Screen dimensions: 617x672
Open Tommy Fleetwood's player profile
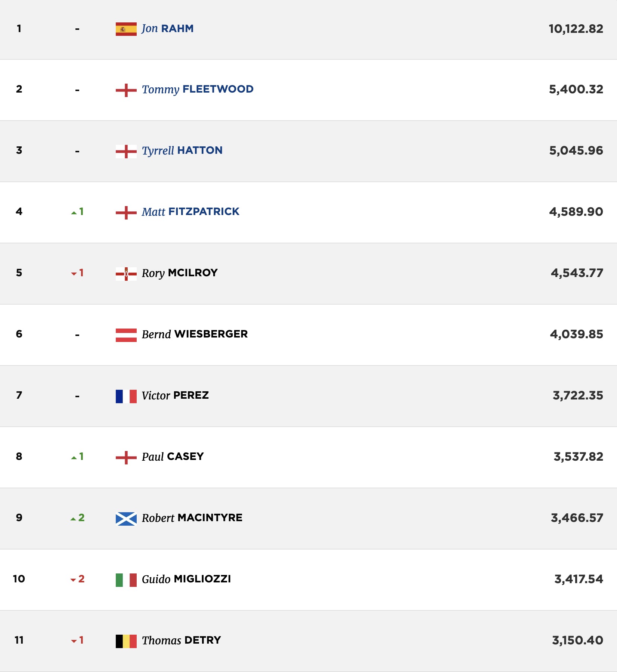point(198,90)
